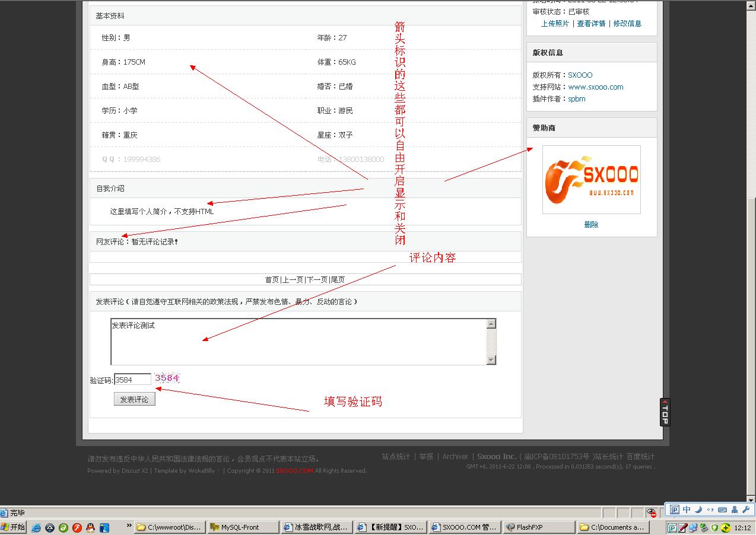
Task: Toggle Chinese/English input with the 中 icon
Action: [686, 509]
